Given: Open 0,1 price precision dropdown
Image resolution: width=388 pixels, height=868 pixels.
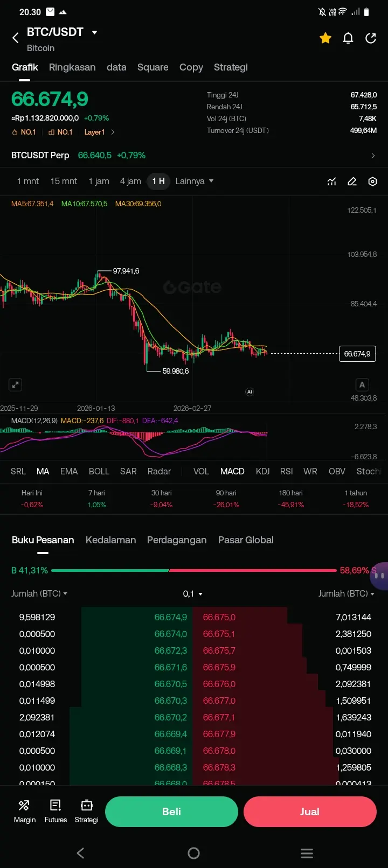Looking at the screenshot, I should pos(193,594).
